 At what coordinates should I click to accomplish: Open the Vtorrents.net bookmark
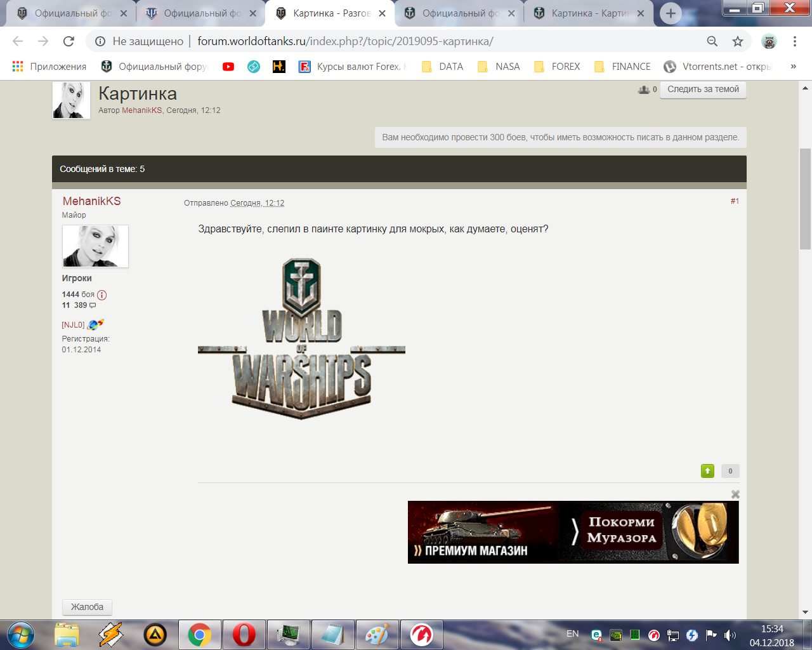(x=717, y=67)
